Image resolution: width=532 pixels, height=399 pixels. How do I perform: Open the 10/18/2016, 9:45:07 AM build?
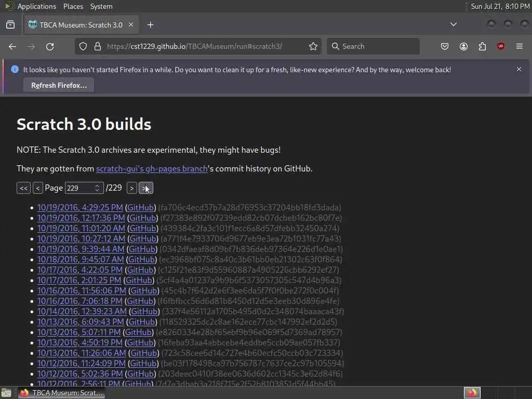81,260
